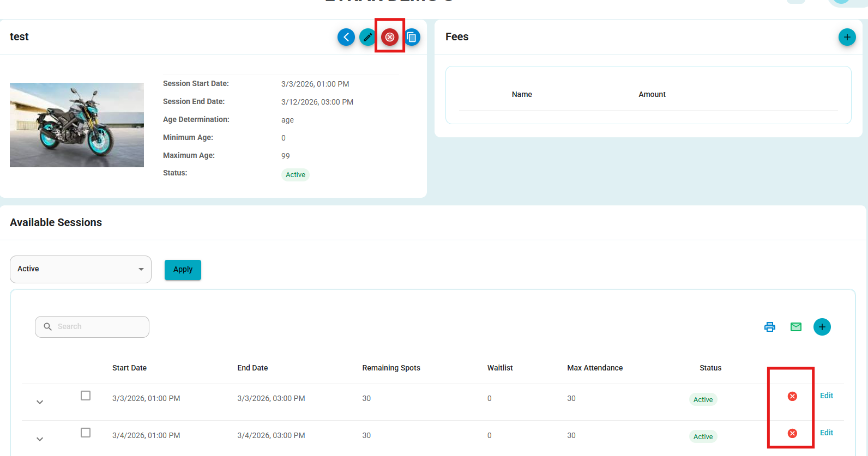The width and height of the screenshot is (868, 456).
Task: Click the Apply filter button
Action: pyautogui.click(x=183, y=270)
